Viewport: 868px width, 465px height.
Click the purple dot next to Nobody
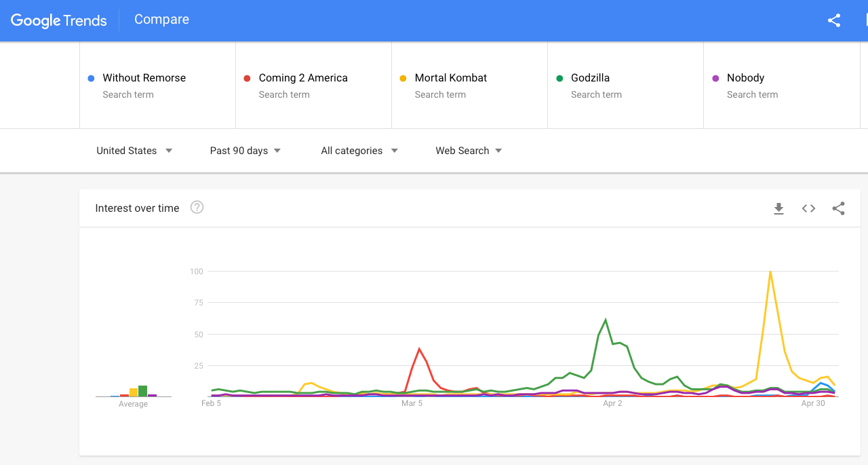click(x=715, y=79)
